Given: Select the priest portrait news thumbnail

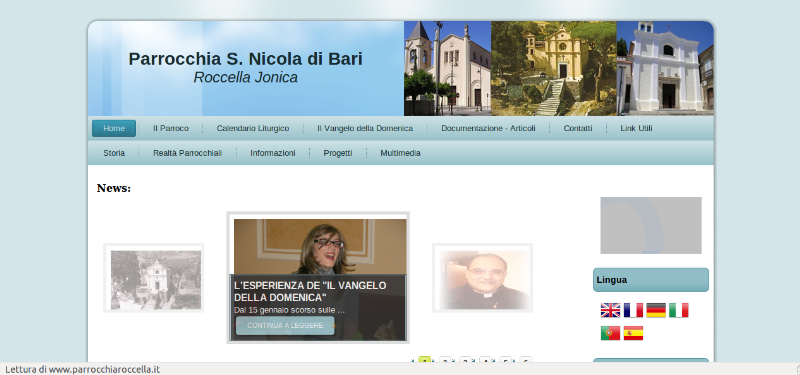Looking at the screenshot, I should click(483, 278).
